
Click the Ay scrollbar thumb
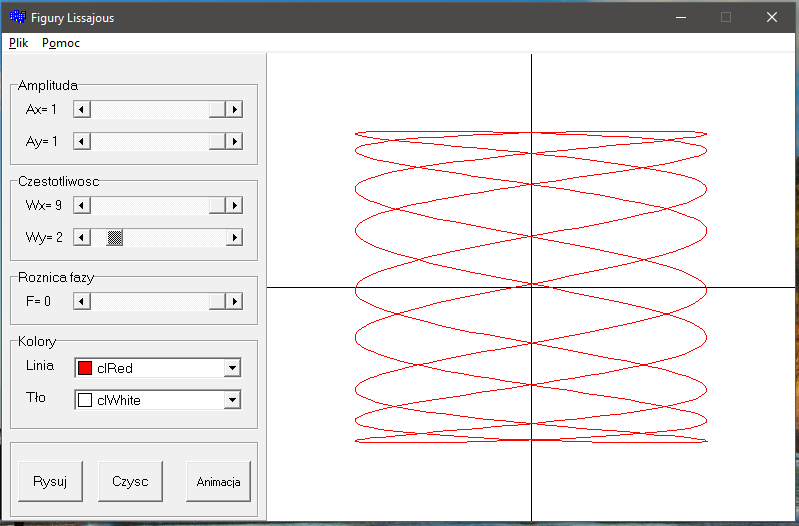[217, 141]
